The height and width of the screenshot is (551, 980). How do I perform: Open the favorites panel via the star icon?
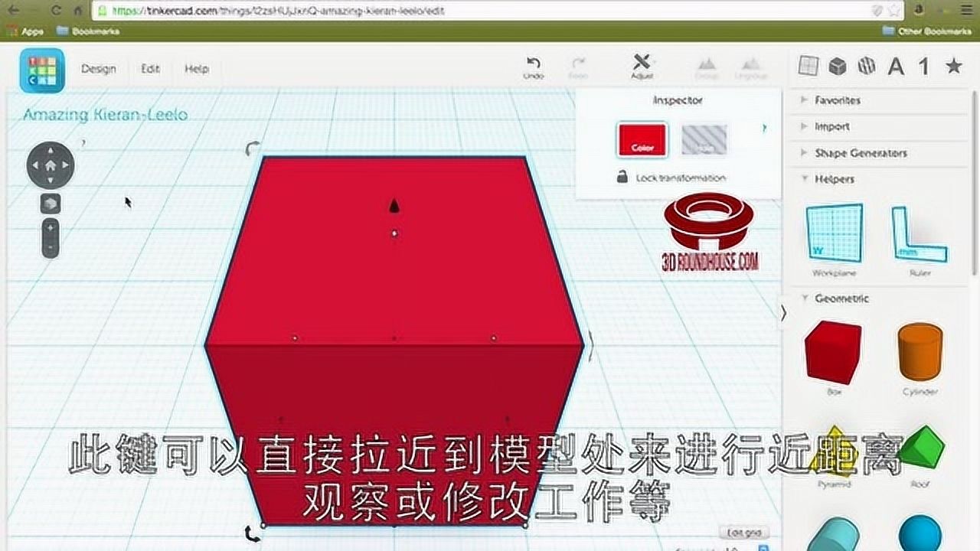coord(953,67)
